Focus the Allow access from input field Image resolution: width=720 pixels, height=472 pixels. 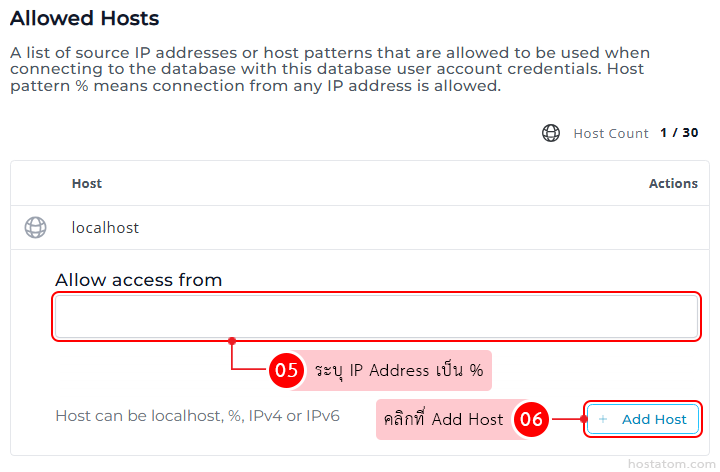pyautogui.click(x=376, y=317)
